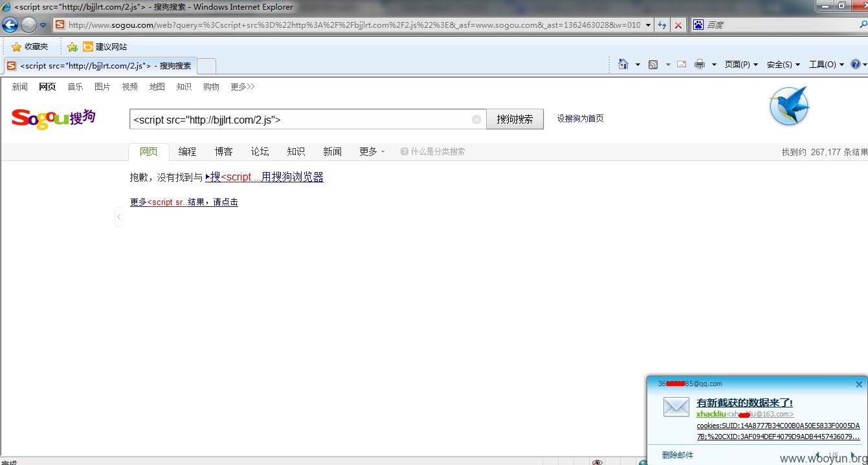Click the left sidebar collapse chevron handle
Viewport: 868px width, 465px height.
tap(118, 217)
